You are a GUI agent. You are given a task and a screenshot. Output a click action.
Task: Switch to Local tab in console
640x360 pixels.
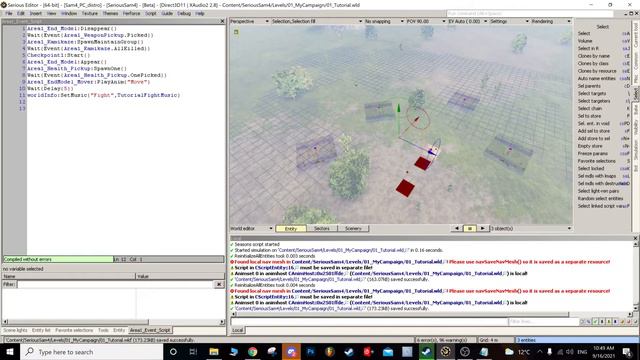point(238,330)
